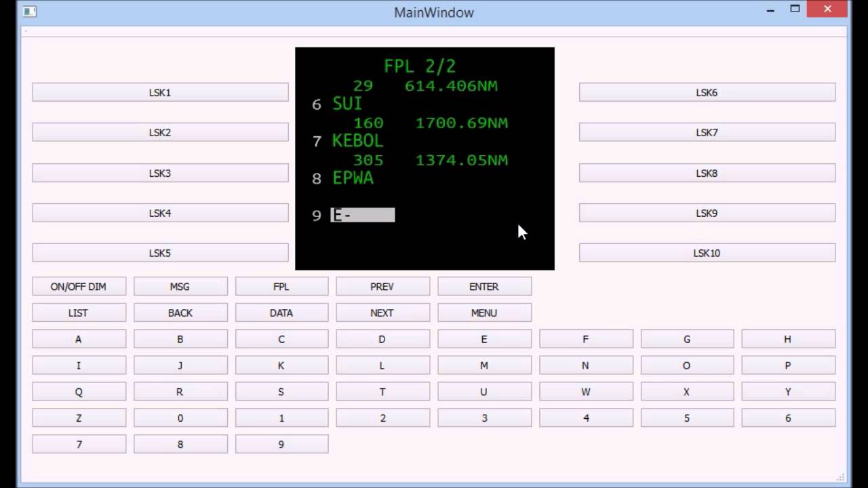The height and width of the screenshot is (488, 868).
Task: Activate LSK4 next to line 9
Action: coord(160,213)
